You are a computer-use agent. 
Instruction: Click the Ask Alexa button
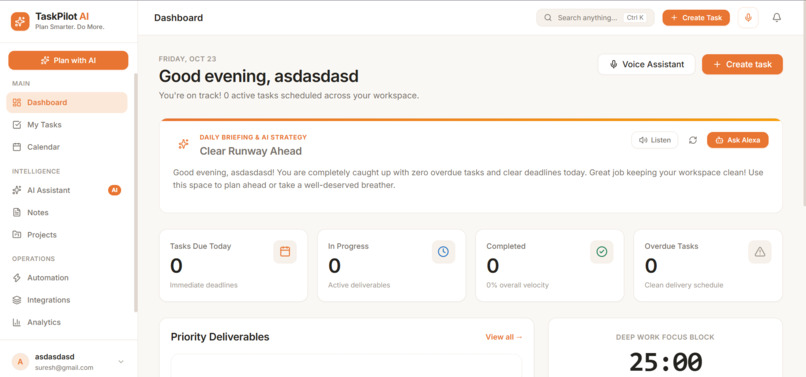738,140
